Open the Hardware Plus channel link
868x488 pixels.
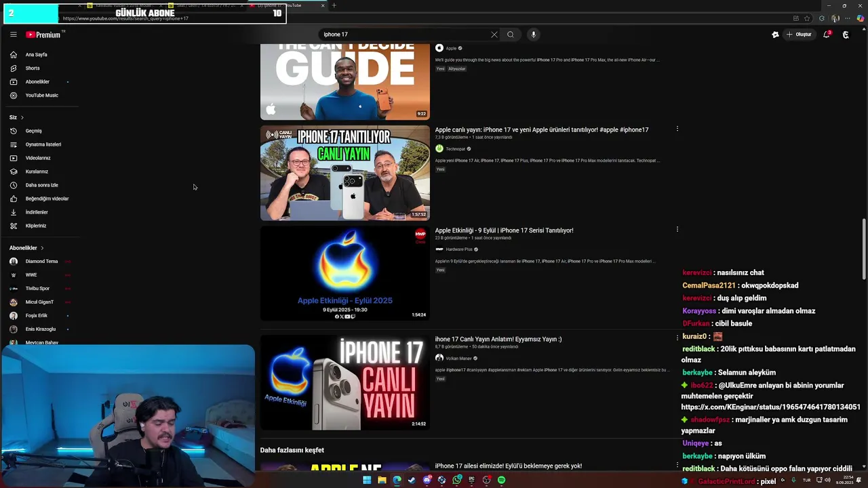point(459,249)
